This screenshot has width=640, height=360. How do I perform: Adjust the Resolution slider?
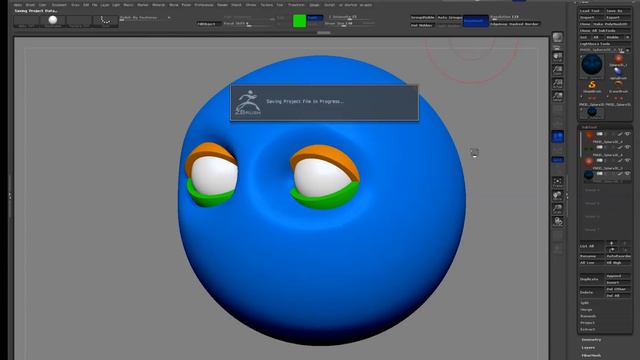click(x=514, y=17)
